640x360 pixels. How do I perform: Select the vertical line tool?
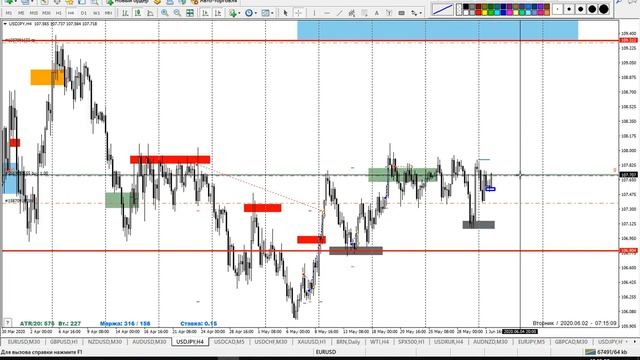point(314,13)
